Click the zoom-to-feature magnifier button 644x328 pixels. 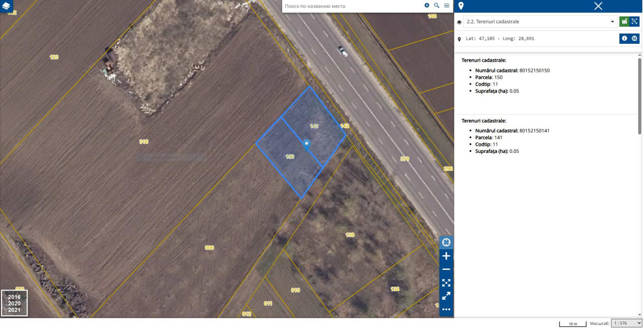[634, 22]
